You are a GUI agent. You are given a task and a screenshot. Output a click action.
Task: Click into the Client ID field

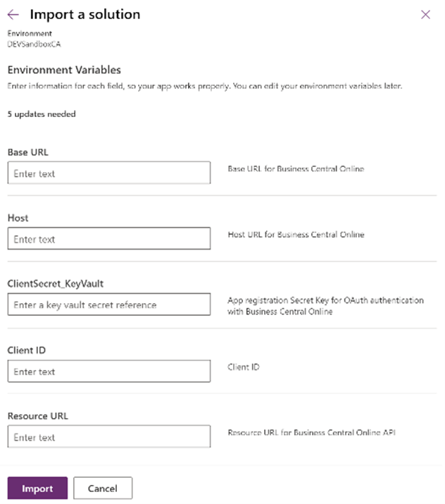pyautogui.click(x=109, y=371)
